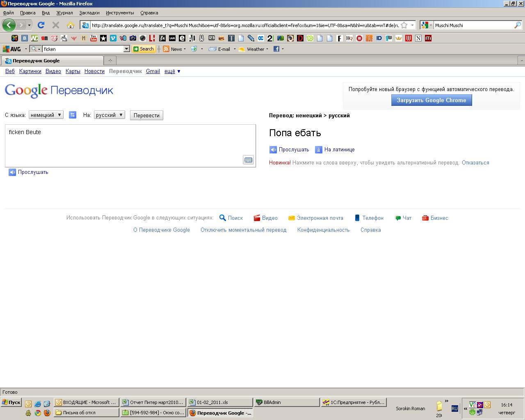Click the magnifier icon in the search box
Screen dimensions: 525x420
(x=518, y=25)
